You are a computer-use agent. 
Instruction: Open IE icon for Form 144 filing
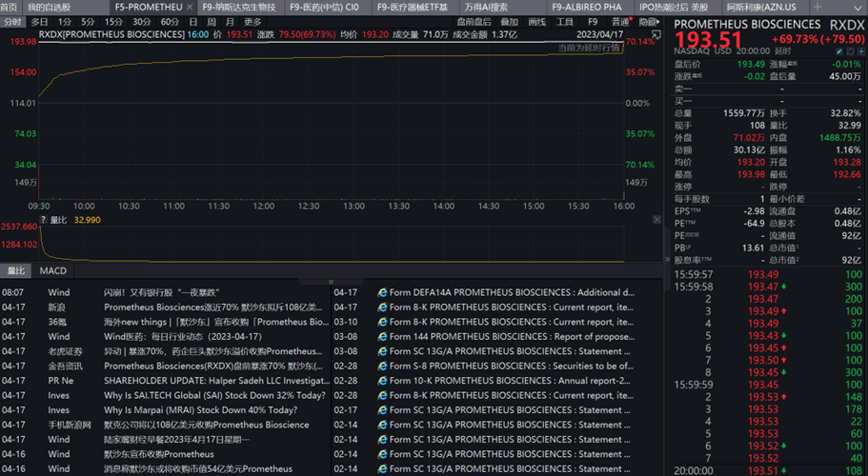[x=382, y=337]
